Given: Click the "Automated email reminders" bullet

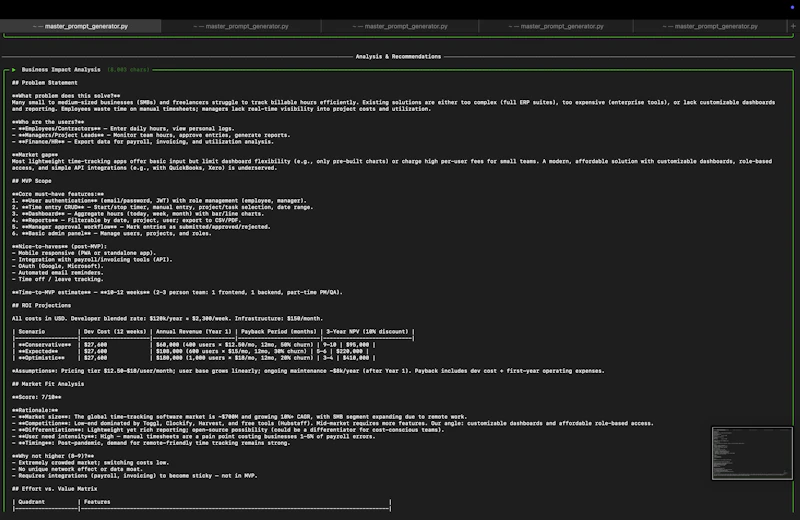Looking at the screenshot, I should (58, 273).
